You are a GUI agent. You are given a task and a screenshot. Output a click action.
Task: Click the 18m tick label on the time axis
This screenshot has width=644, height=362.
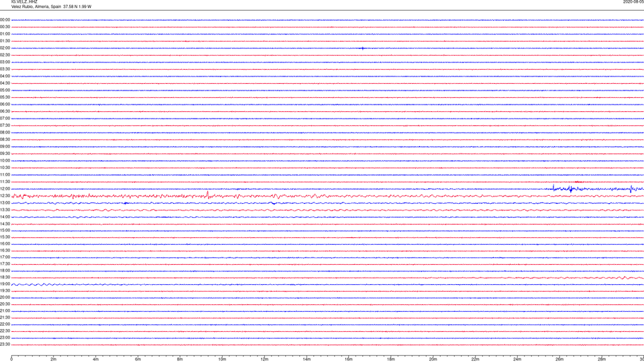coord(390,359)
